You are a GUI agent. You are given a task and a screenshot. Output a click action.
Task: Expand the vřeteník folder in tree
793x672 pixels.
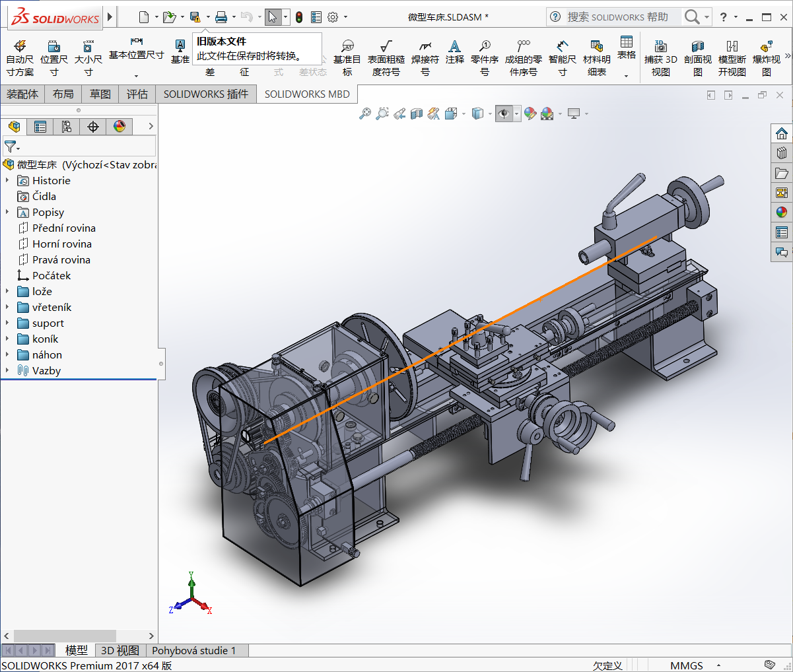pyautogui.click(x=7, y=307)
